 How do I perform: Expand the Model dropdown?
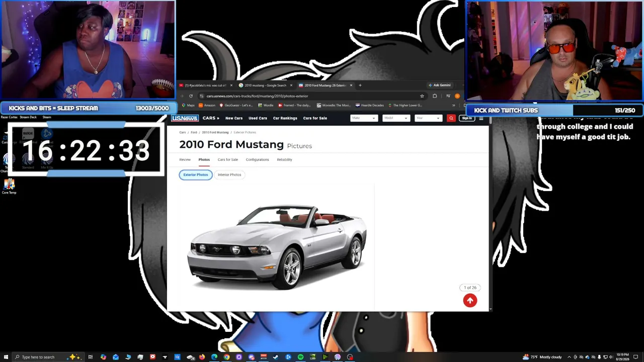tap(396, 118)
